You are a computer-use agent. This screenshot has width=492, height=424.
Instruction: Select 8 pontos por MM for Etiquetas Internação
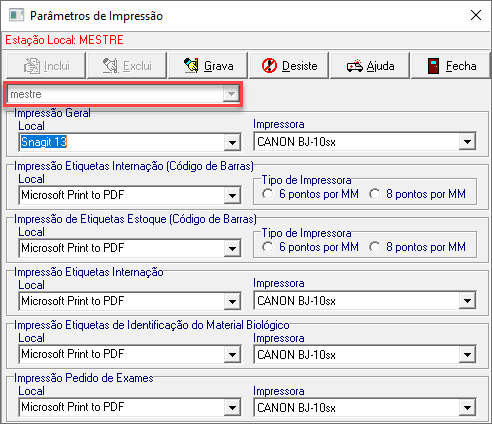(375, 194)
